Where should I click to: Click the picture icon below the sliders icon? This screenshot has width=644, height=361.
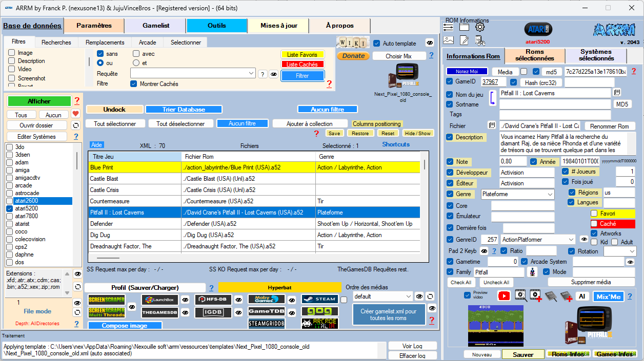[448, 40]
